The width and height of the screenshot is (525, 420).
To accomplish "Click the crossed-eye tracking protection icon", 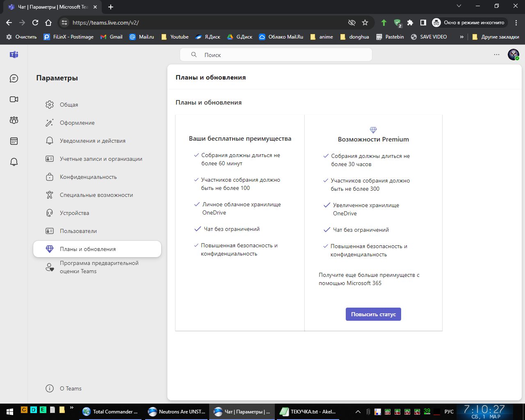I will pyautogui.click(x=352, y=23).
